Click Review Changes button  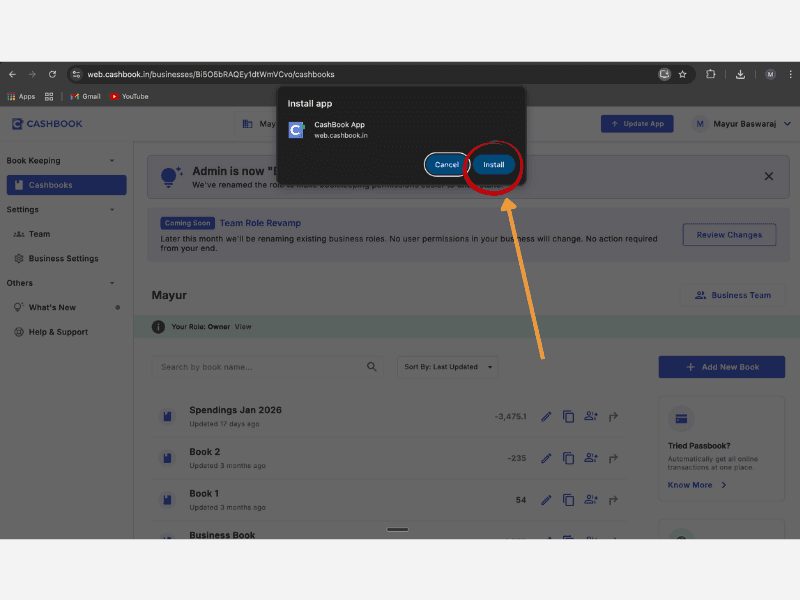pyautogui.click(x=729, y=235)
